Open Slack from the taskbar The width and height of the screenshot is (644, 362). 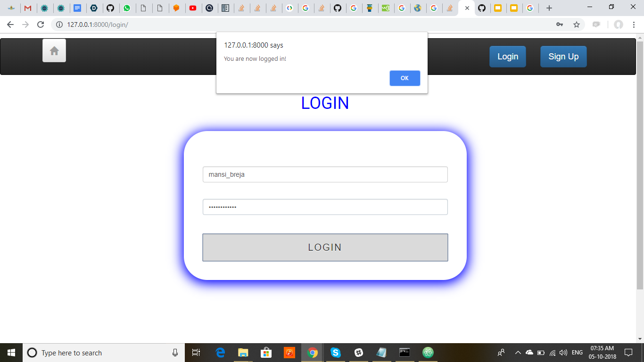coord(358,353)
